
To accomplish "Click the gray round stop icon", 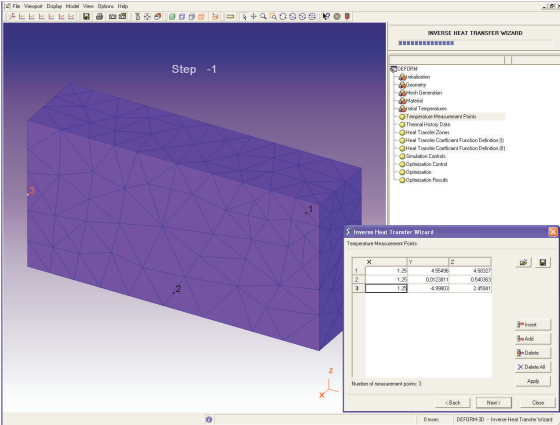I will click(x=337, y=16).
